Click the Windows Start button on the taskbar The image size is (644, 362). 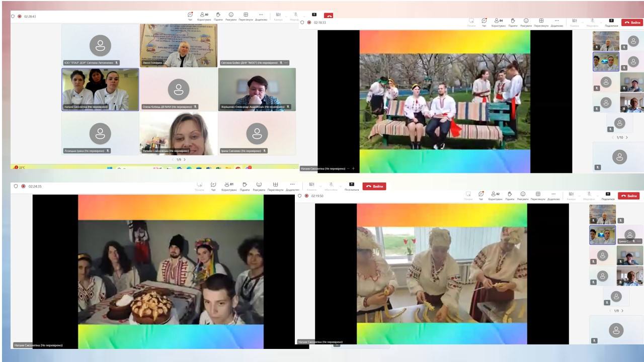110,168
